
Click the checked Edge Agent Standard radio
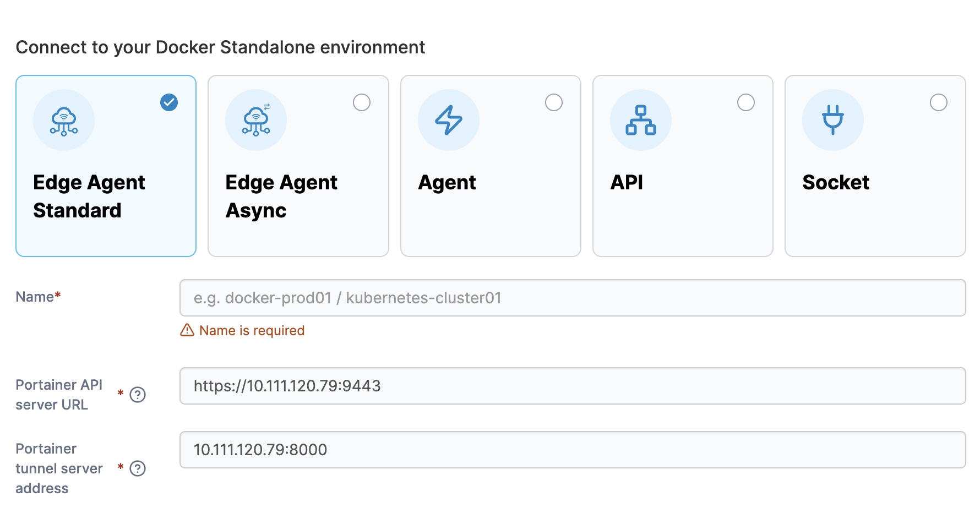pyautogui.click(x=169, y=102)
